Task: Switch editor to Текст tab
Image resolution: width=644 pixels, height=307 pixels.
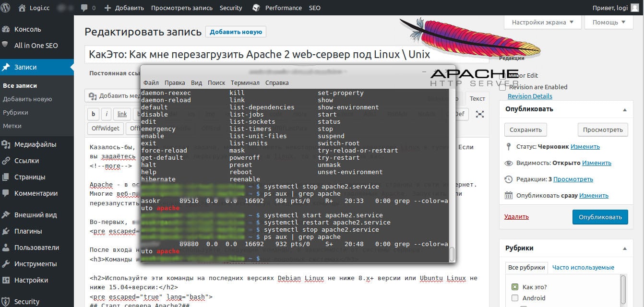Action: coord(477,98)
